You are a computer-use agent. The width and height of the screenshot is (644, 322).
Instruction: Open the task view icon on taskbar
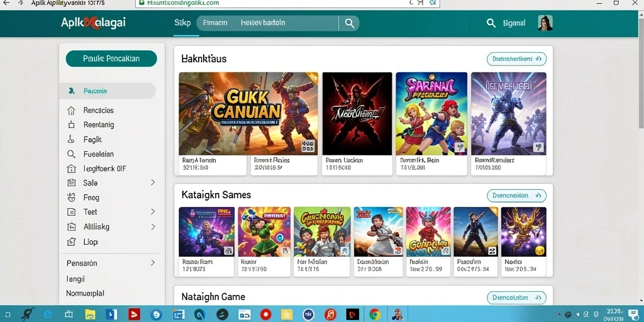(x=69, y=314)
